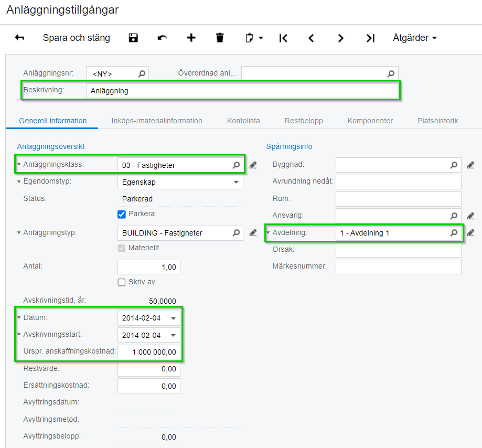
Task: Click the back arrow icon in toolbar
Action: tap(19, 38)
